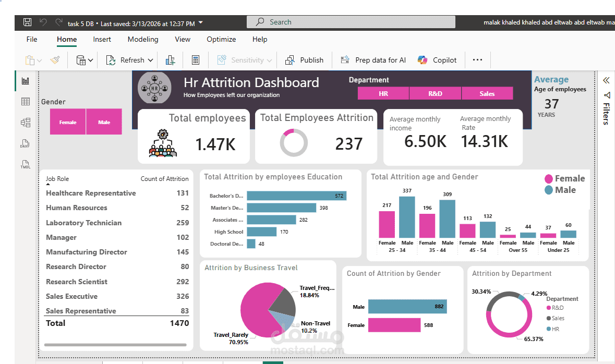The image size is (615, 364).
Task: Switch to the Modeling ribbon tab
Action: (142, 39)
